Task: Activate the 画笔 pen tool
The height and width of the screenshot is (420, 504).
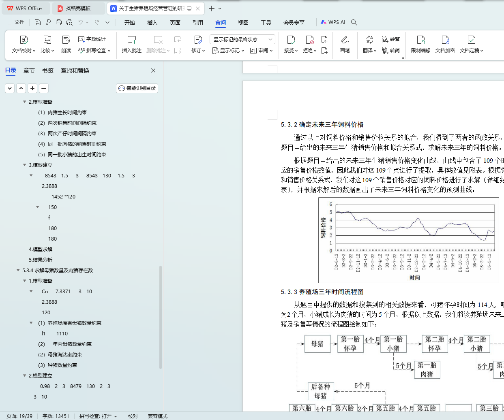Action: (x=345, y=44)
